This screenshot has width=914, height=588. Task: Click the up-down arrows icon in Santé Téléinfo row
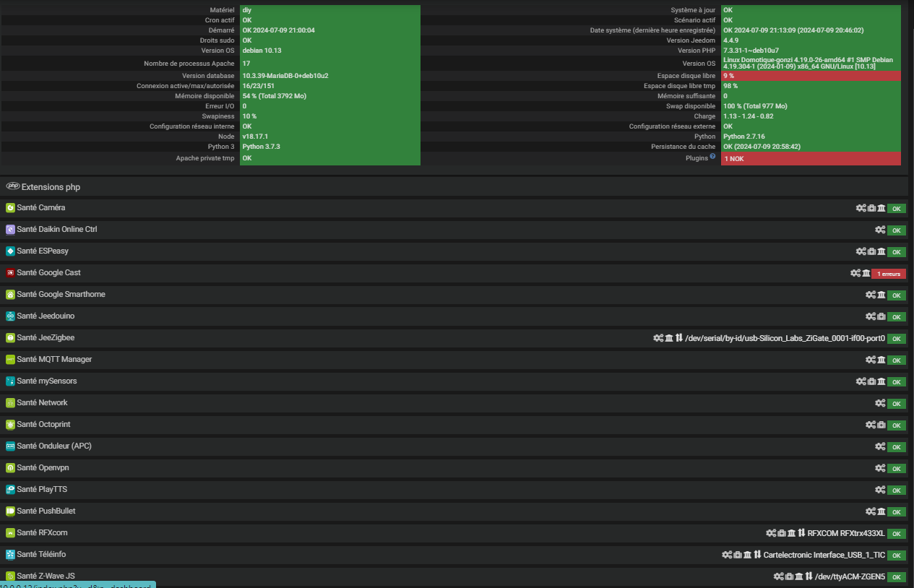(x=758, y=555)
